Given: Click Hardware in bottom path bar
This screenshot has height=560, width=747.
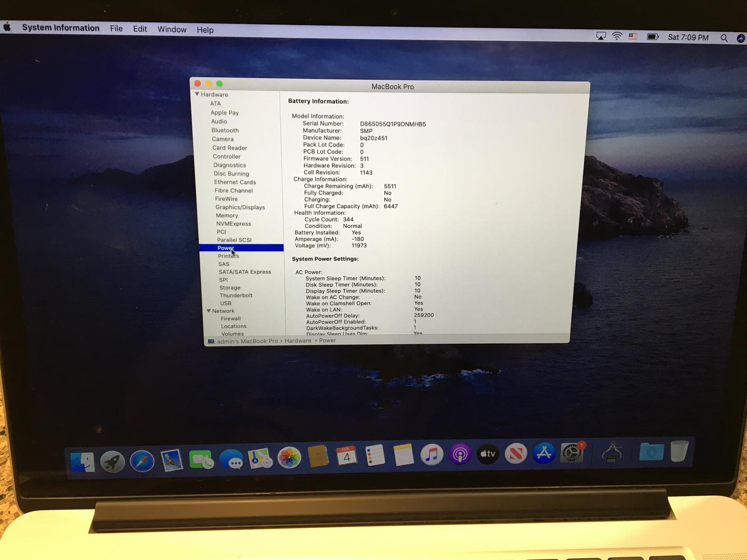Looking at the screenshot, I should coord(298,341).
